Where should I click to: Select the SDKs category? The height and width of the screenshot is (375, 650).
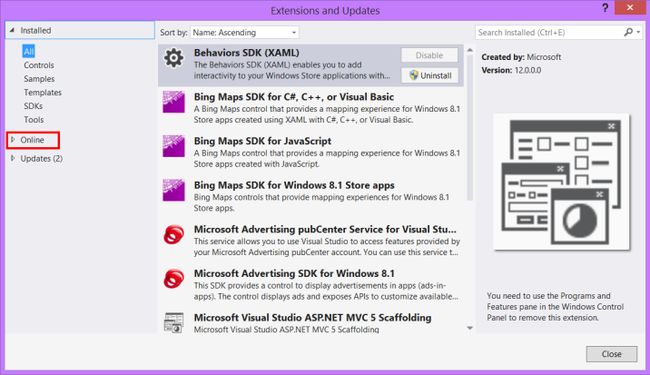click(33, 106)
